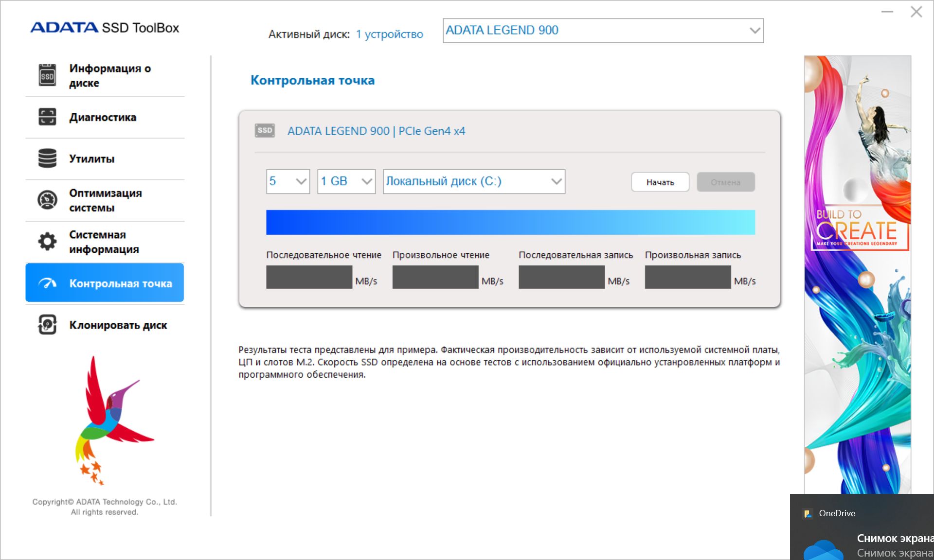Click the Диагностика scan icon
The image size is (934, 560).
click(x=47, y=117)
